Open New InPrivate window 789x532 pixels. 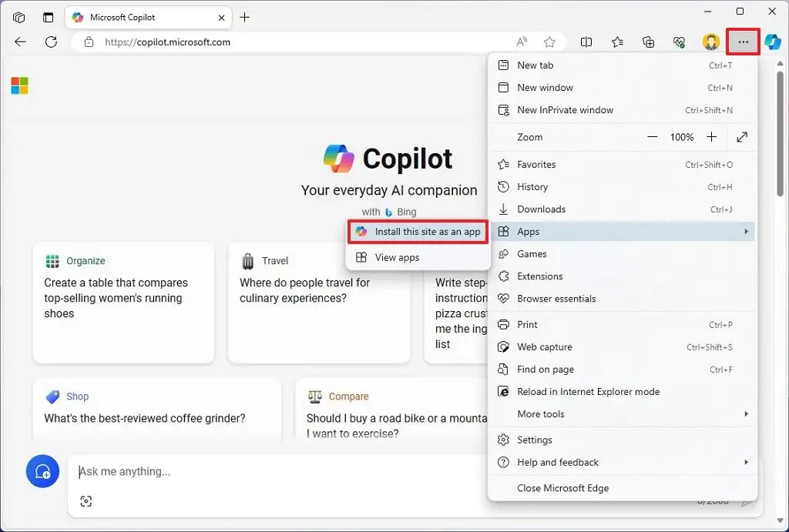tap(564, 109)
